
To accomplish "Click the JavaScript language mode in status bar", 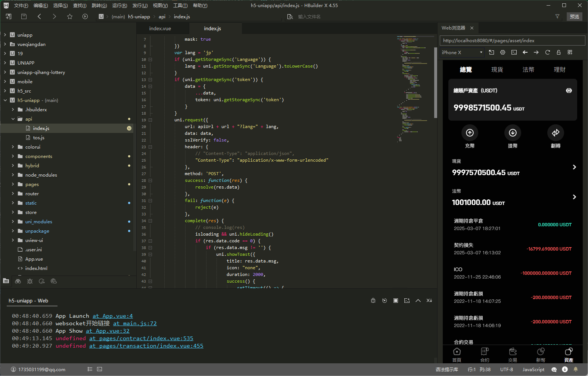I will [533, 369].
